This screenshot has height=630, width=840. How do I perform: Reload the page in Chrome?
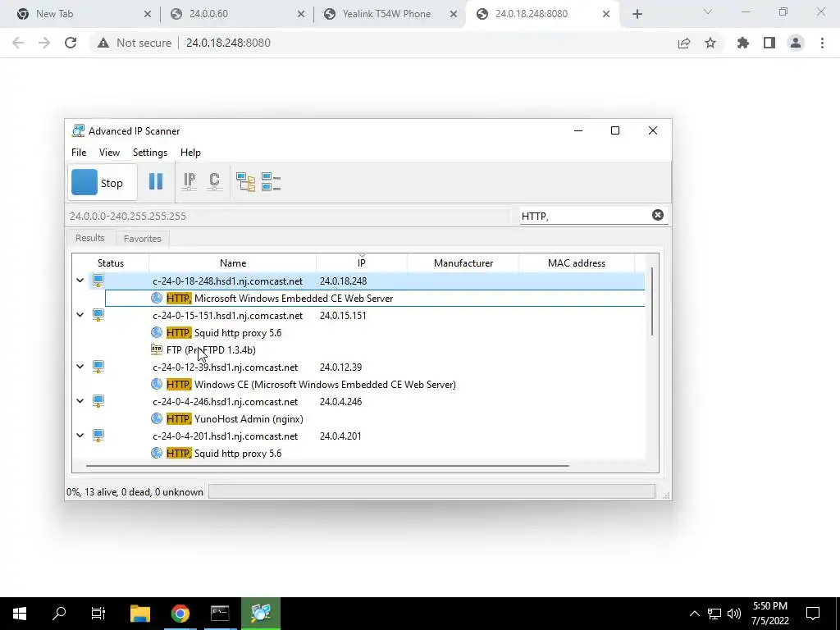point(71,43)
